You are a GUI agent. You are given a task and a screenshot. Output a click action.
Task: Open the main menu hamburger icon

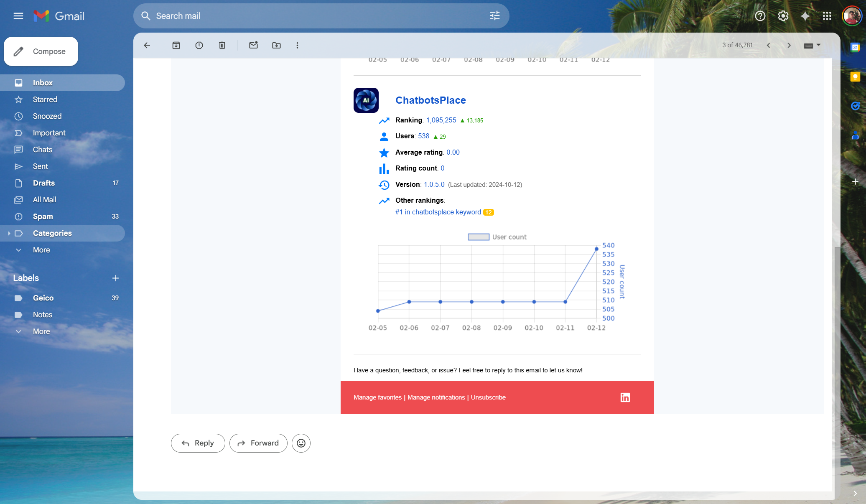click(x=18, y=16)
